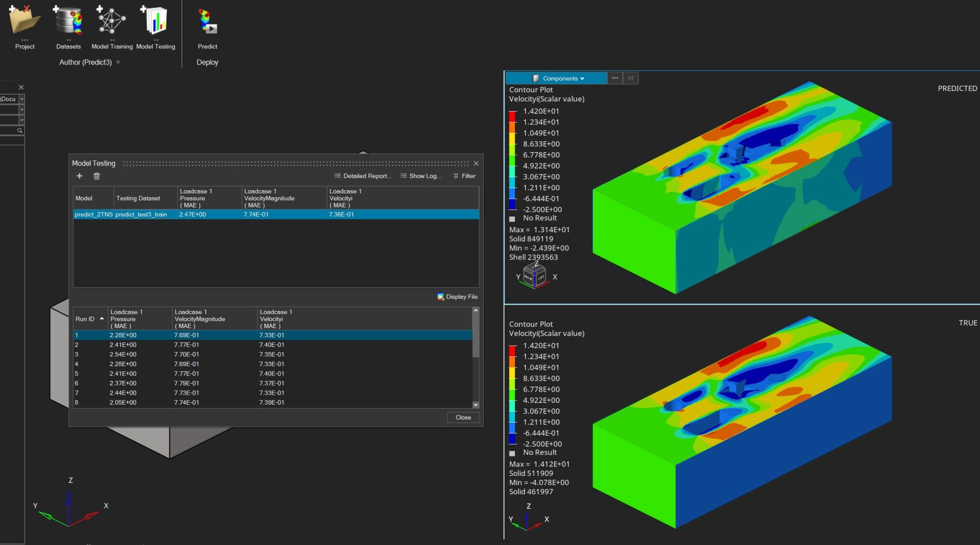The height and width of the screenshot is (545, 980).
Task: Click the Testing Dataset column header
Action: pyautogui.click(x=145, y=198)
